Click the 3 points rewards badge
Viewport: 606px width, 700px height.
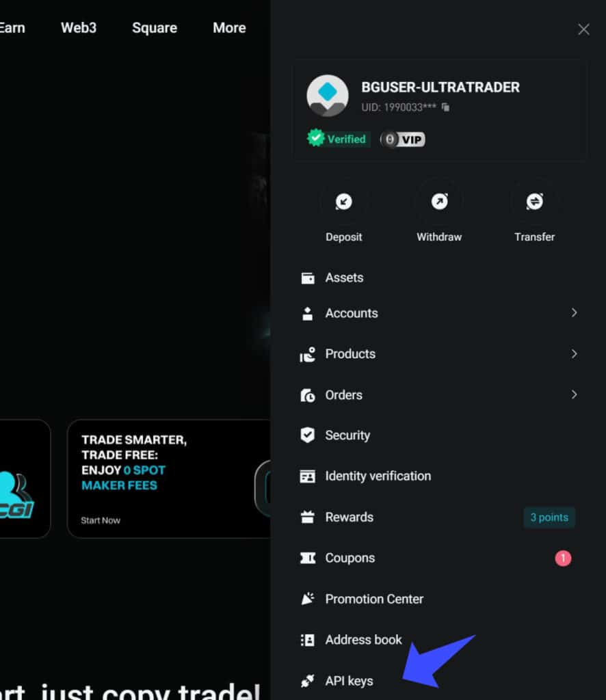click(549, 517)
